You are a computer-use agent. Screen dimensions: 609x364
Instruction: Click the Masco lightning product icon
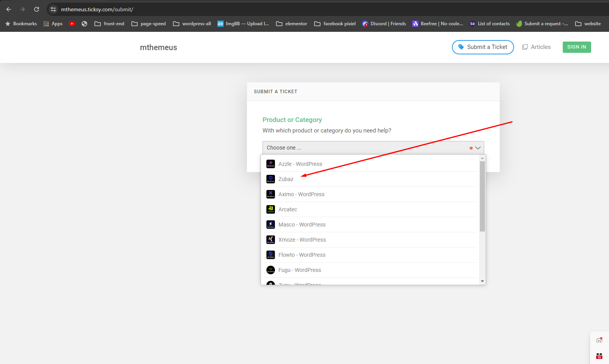coord(271,225)
